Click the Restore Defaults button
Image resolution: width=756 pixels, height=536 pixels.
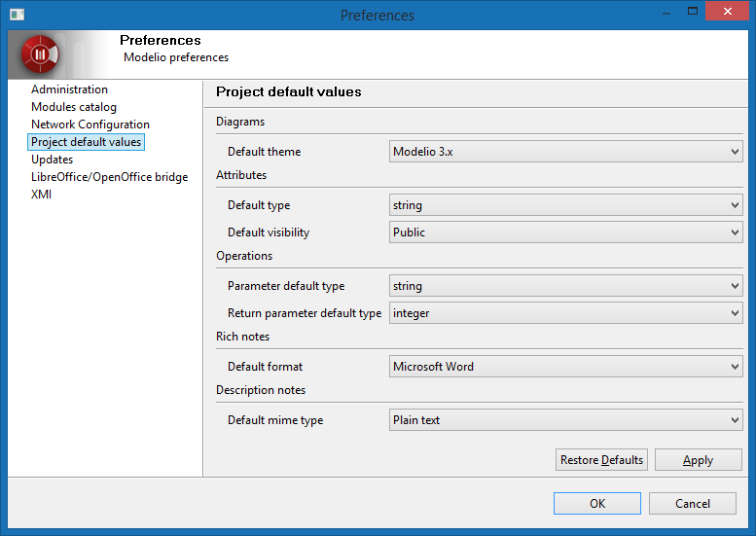click(x=601, y=460)
